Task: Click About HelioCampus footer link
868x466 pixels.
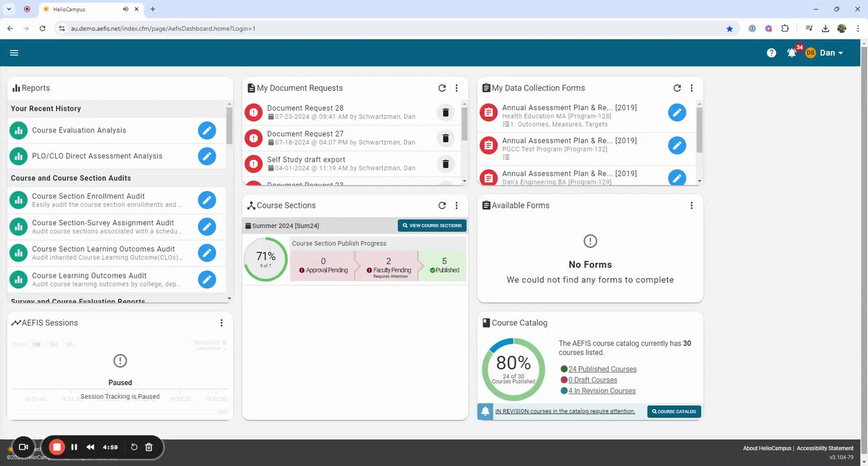Action: pyautogui.click(x=768, y=449)
